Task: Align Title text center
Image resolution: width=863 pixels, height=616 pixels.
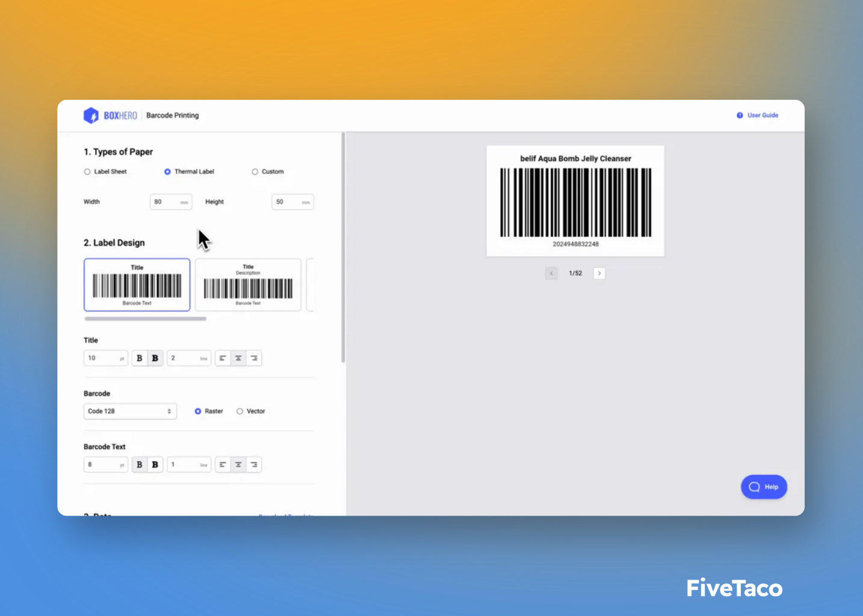Action: pos(238,358)
